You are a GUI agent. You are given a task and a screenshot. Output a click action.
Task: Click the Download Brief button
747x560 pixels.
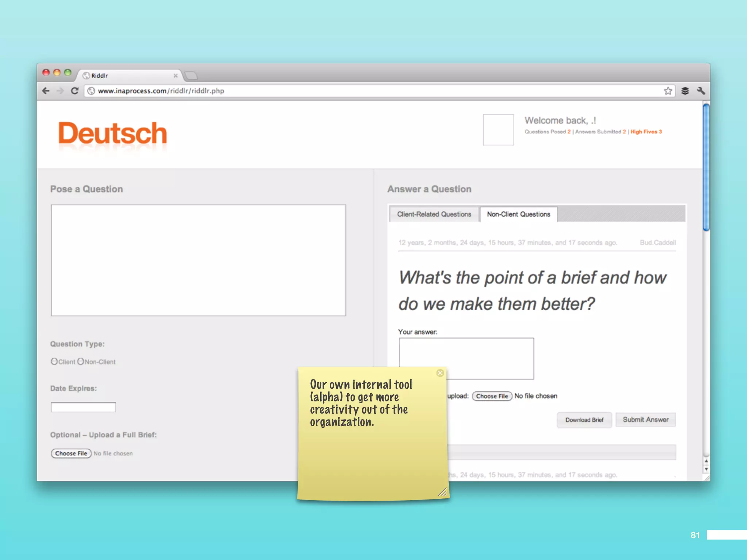(x=584, y=420)
